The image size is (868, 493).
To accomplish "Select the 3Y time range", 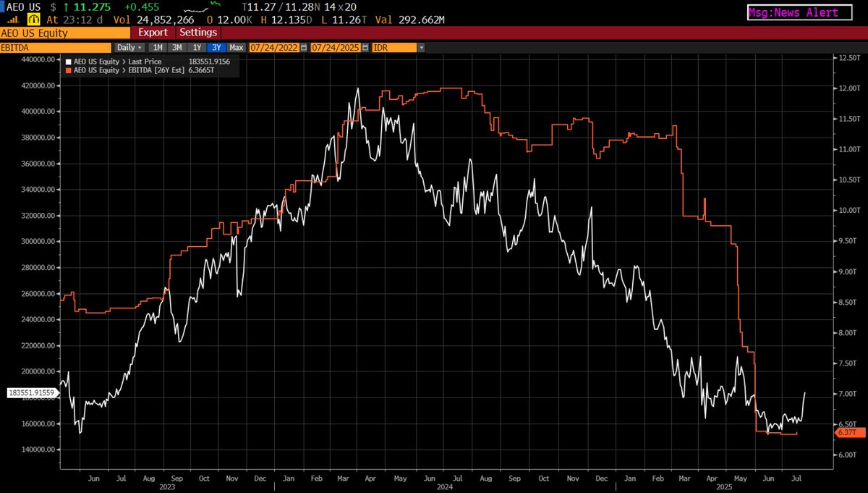I will (x=216, y=47).
